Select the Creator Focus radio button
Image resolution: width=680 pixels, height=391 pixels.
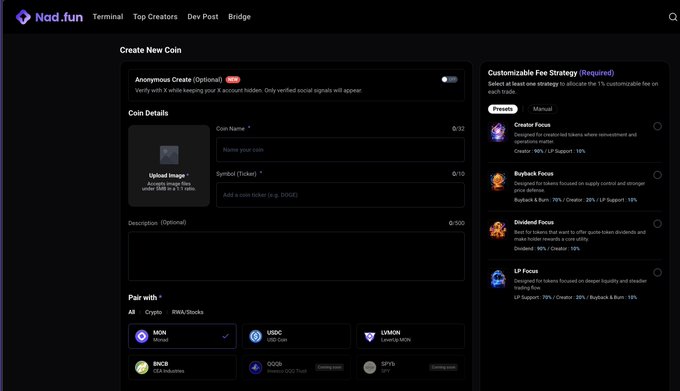(x=657, y=126)
